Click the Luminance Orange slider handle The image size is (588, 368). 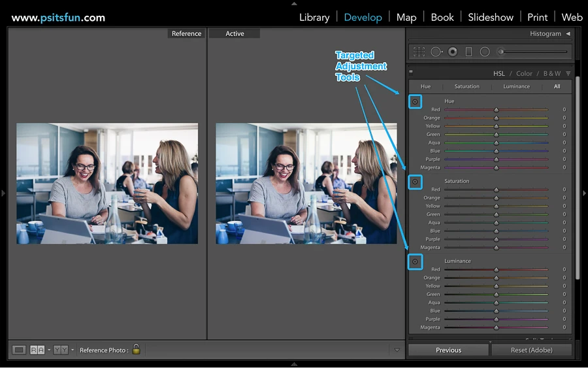pos(496,278)
